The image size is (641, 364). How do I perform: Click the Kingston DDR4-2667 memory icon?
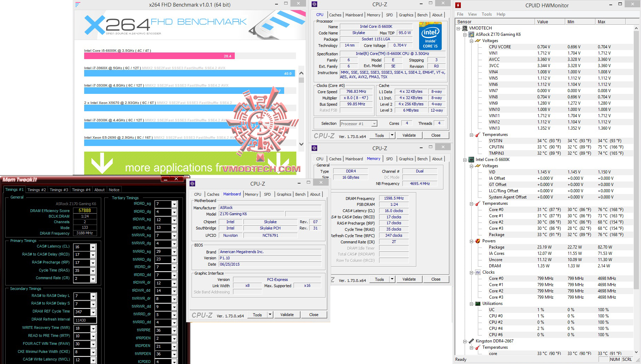pos(471,341)
